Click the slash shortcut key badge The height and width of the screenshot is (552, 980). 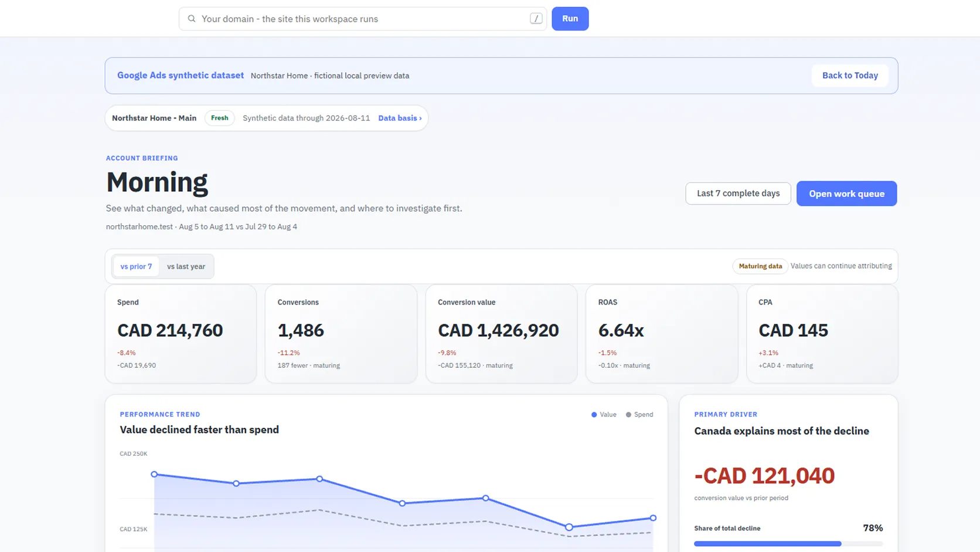click(x=536, y=19)
